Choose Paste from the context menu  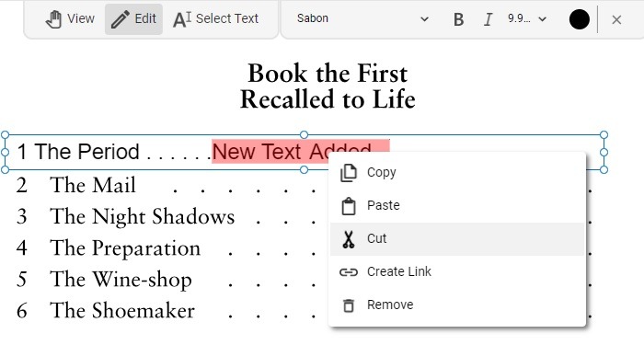pyautogui.click(x=457, y=205)
